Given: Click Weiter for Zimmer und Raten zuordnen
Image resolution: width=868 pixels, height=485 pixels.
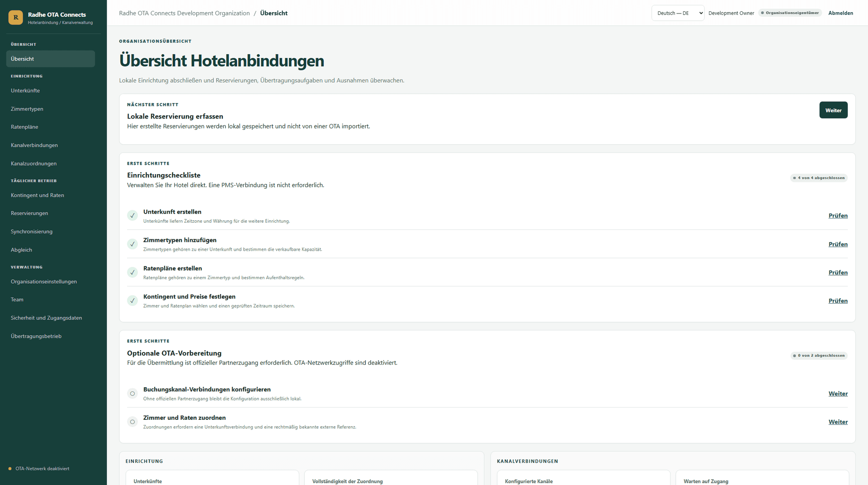Looking at the screenshot, I should [838, 422].
